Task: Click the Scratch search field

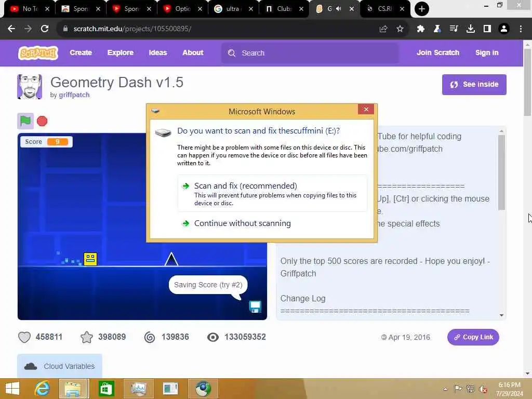Action: click(310, 53)
